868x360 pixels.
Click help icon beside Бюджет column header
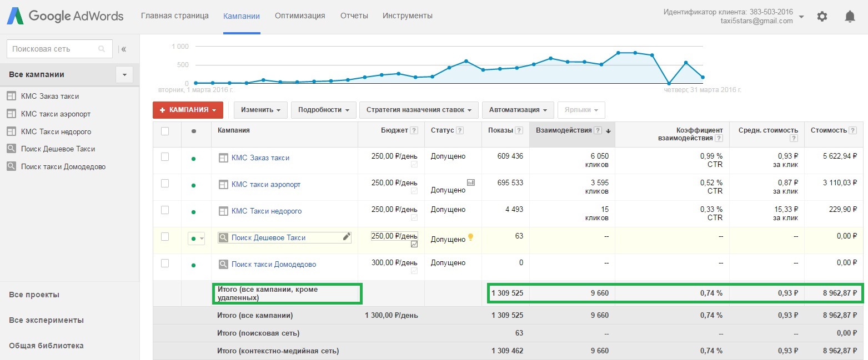(x=413, y=130)
